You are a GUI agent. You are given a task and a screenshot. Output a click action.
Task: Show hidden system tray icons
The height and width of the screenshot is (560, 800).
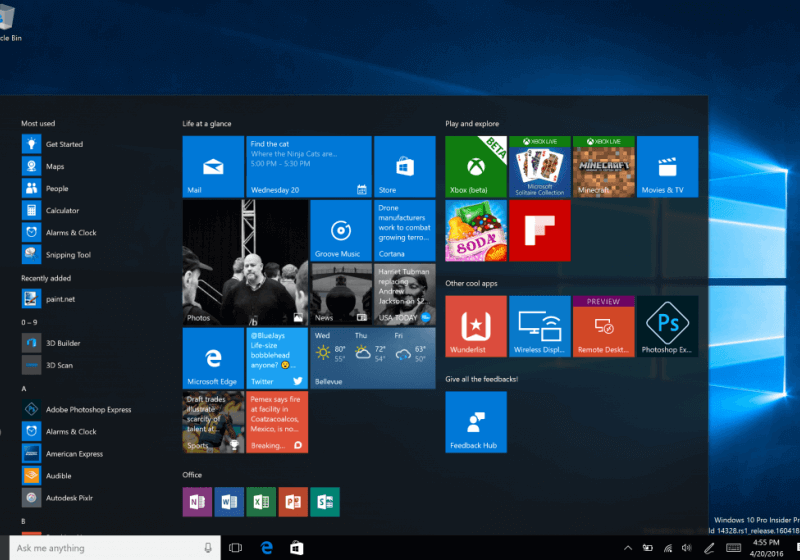628,548
